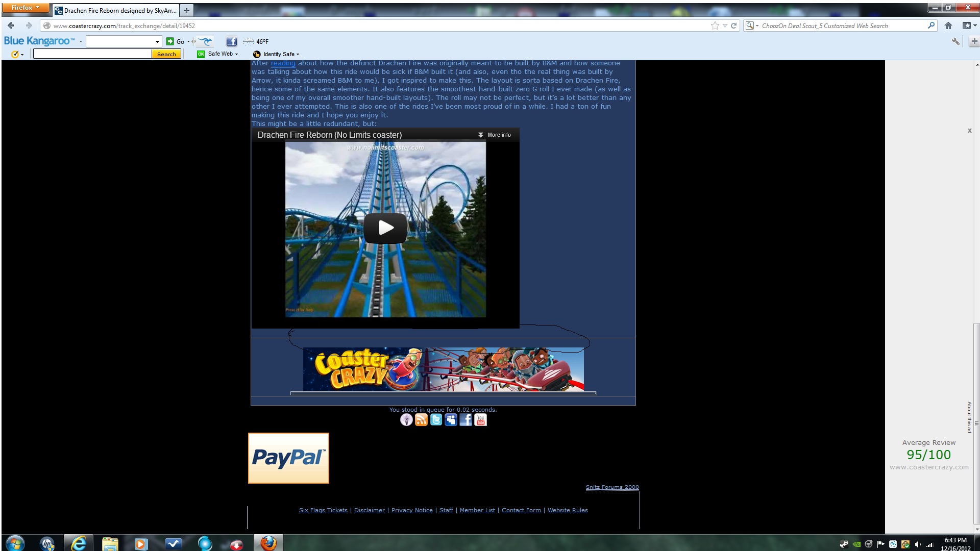Click the PayPal donation button
980x551 pixels.
click(x=288, y=458)
